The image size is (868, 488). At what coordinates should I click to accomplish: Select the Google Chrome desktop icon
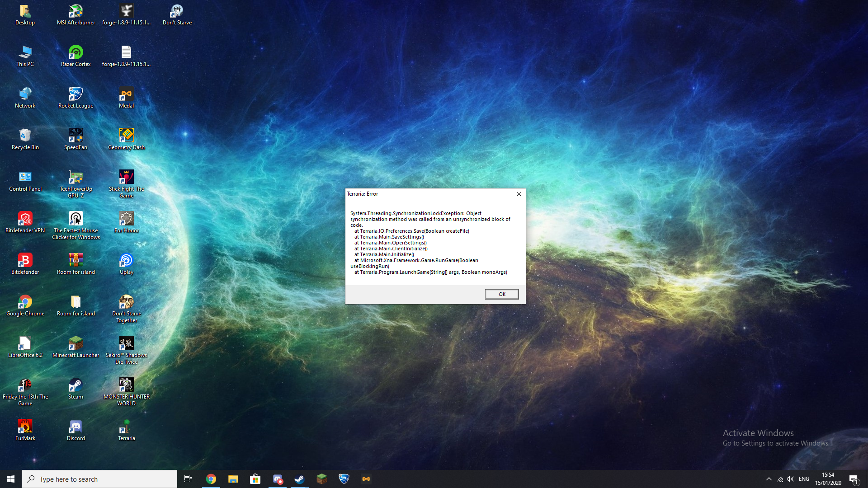[x=25, y=306]
